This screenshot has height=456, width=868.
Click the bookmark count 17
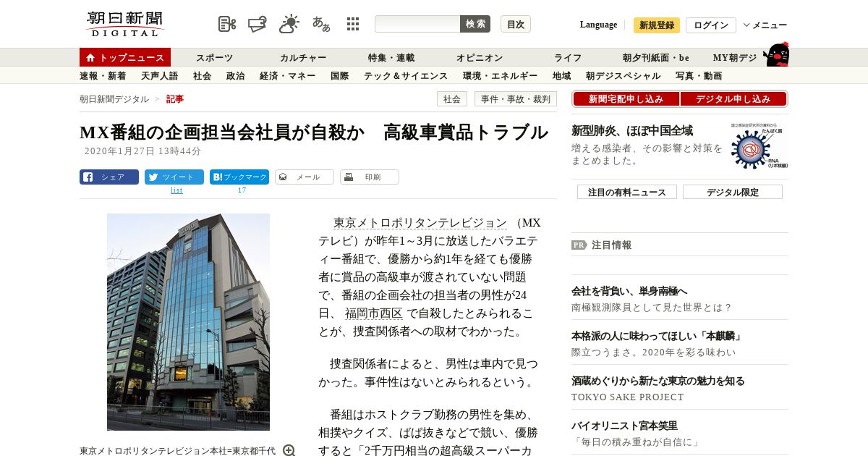[x=242, y=190]
